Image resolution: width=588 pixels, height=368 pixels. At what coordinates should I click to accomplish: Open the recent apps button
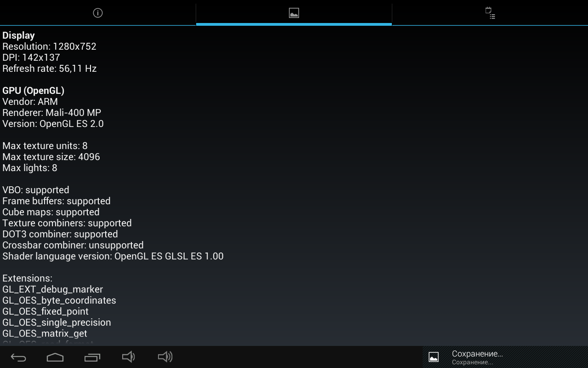[x=92, y=357]
